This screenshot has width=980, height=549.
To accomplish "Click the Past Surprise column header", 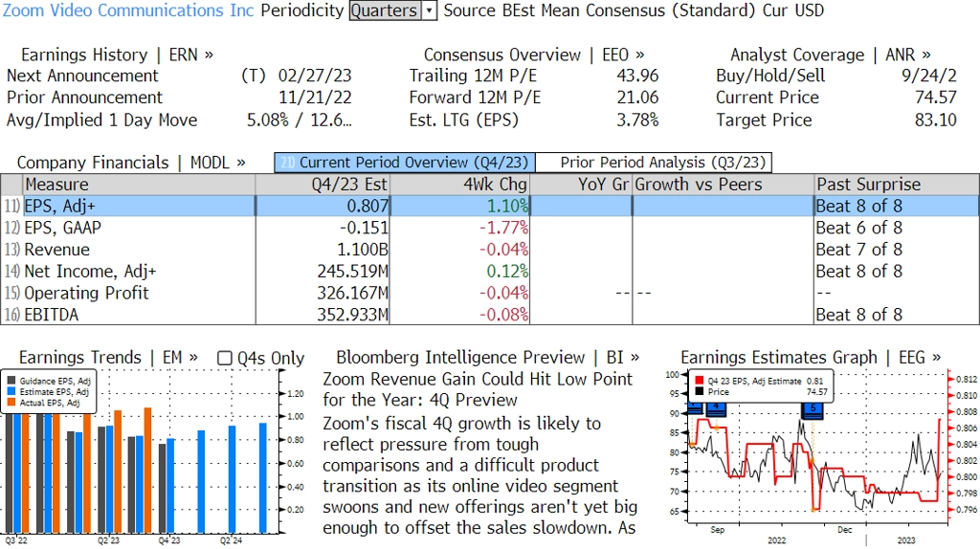I will (897, 185).
